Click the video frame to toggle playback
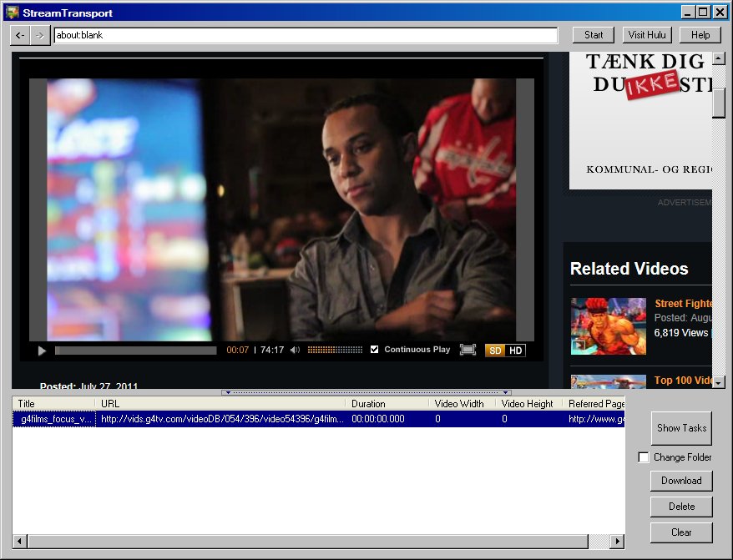The height and width of the screenshot is (560, 733). tap(281, 209)
